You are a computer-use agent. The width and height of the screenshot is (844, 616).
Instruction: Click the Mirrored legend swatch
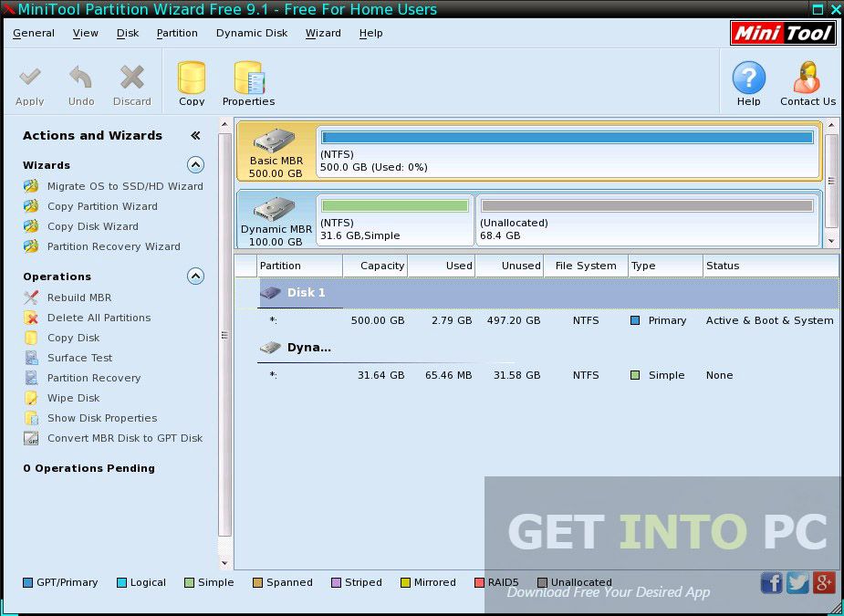click(405, 582)
